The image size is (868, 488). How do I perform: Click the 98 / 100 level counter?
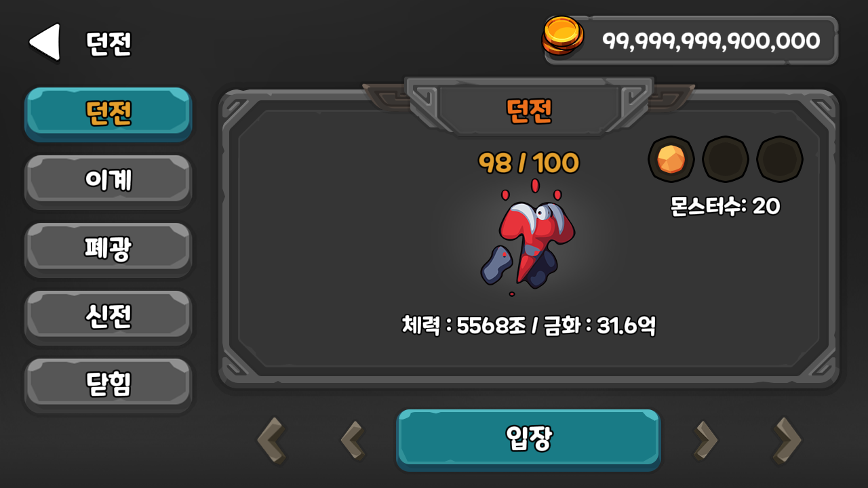[x=529, y=163]
